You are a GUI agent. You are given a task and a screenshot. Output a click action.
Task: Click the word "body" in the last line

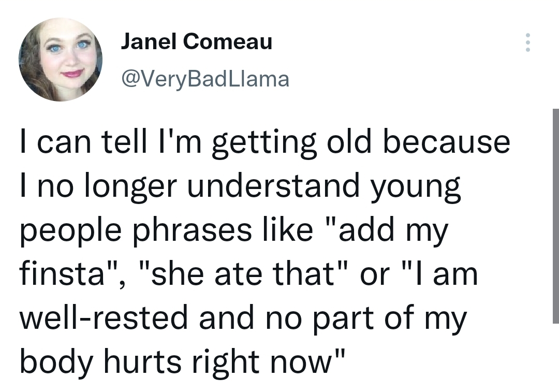point(56,364)
